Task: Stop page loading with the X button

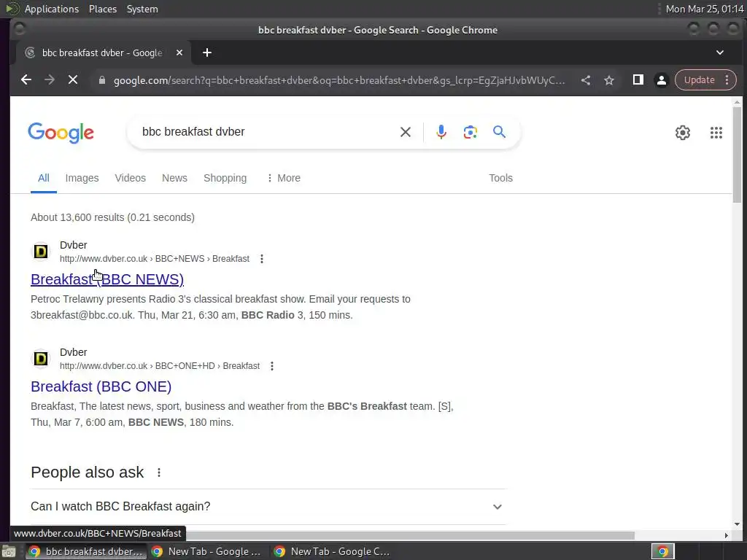Action: [x=73, y=80]
